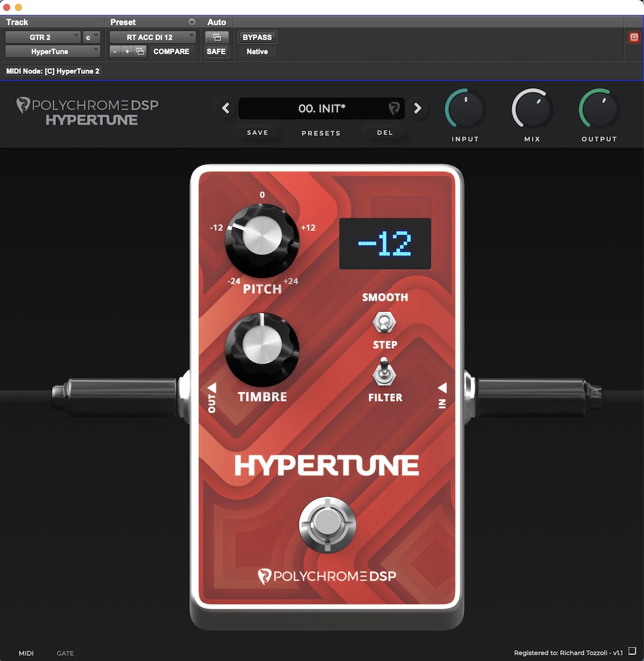Click the plectrum icon inside the preset name display
Viewport: 644px width, 661px height.
pos(394,108)
